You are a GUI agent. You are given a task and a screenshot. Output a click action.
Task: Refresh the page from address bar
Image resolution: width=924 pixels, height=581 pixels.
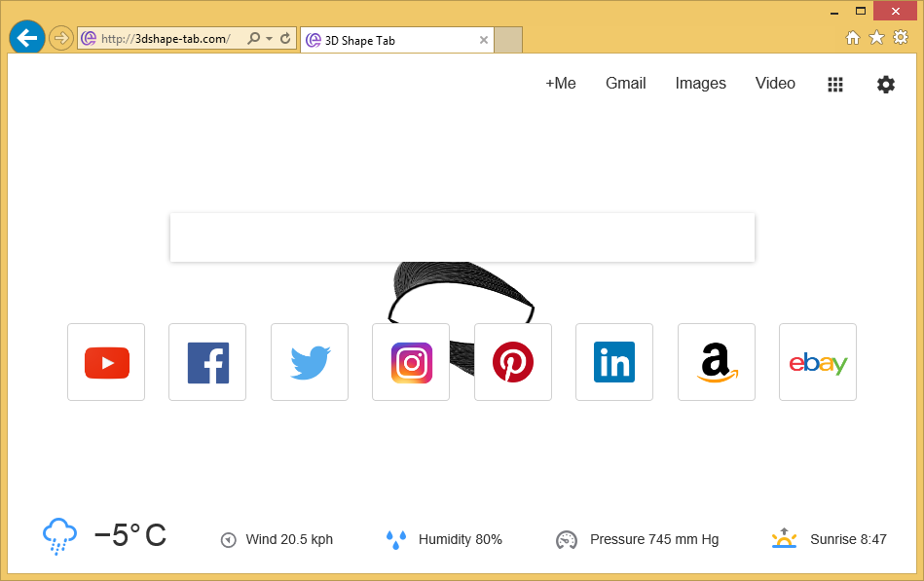285,39
